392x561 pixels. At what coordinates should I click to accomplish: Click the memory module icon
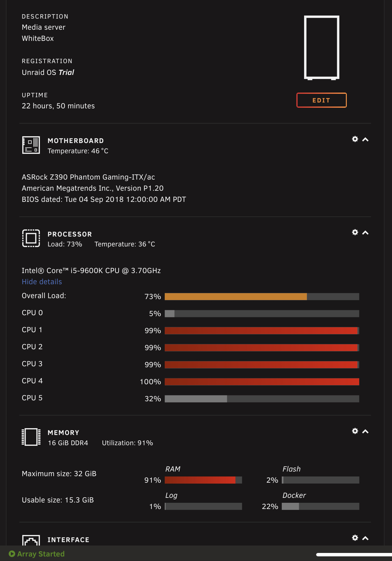click(x=31, y=437)
